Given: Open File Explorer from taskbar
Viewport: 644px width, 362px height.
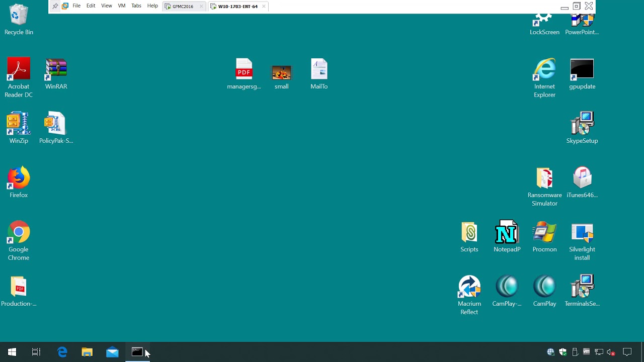Looking at the screenshot, I should coord(87,352).
